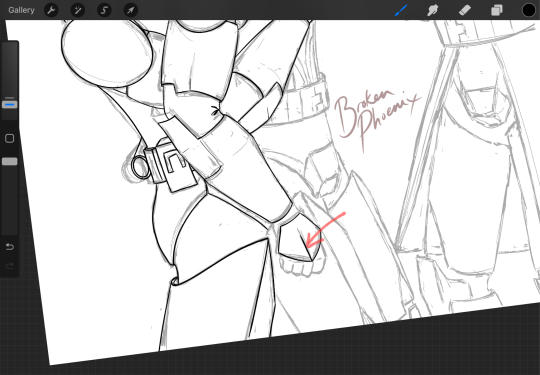Viewport: 540px width, 375px height.
Task: Tap the Broken Phoenix signature on canvas
Action: pyautogui.click(x=377, y=117)
